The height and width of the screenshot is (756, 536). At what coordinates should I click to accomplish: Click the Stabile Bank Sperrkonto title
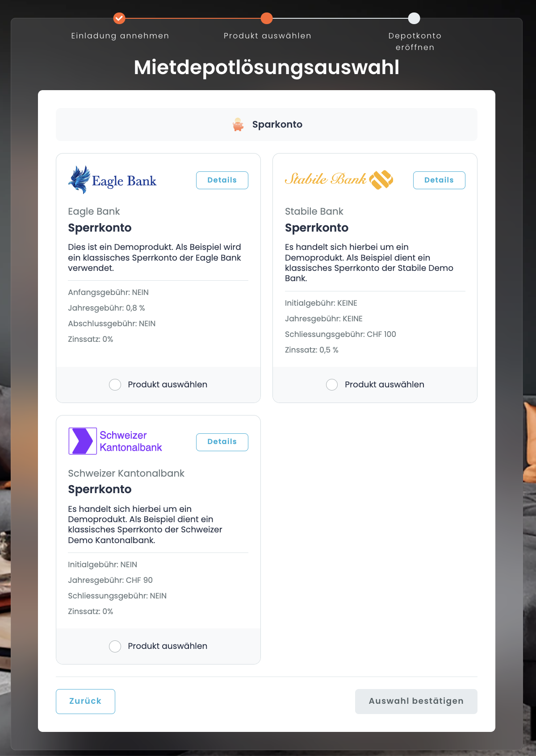(317, 228)
